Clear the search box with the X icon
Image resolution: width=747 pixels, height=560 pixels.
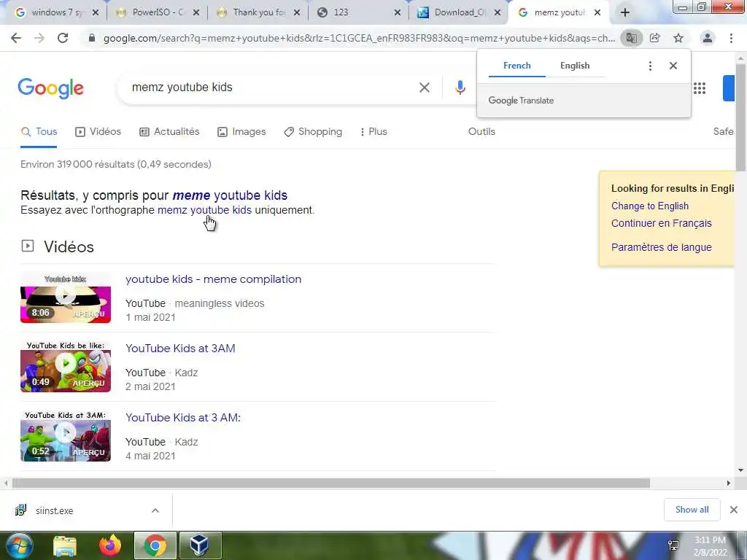(425, 87)
